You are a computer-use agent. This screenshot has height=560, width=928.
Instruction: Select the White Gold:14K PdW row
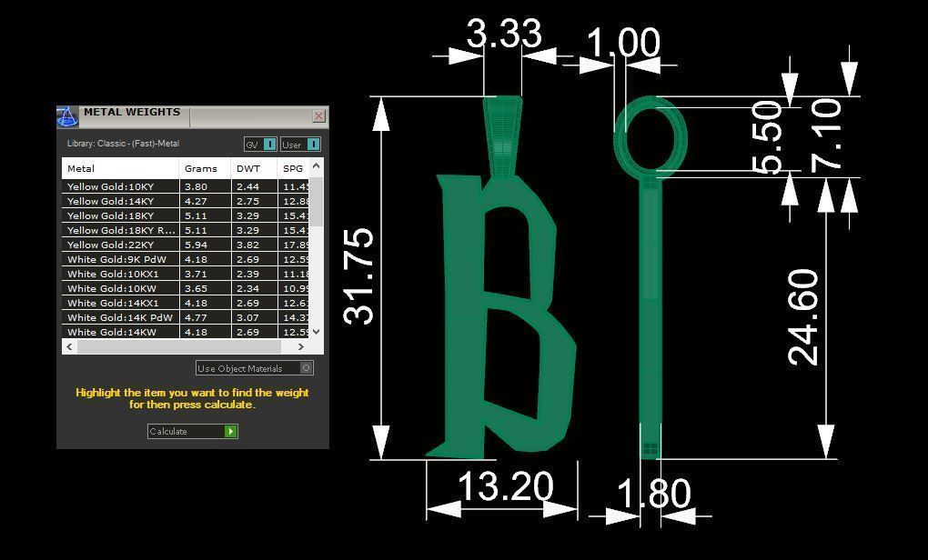[x=186, y=317]
